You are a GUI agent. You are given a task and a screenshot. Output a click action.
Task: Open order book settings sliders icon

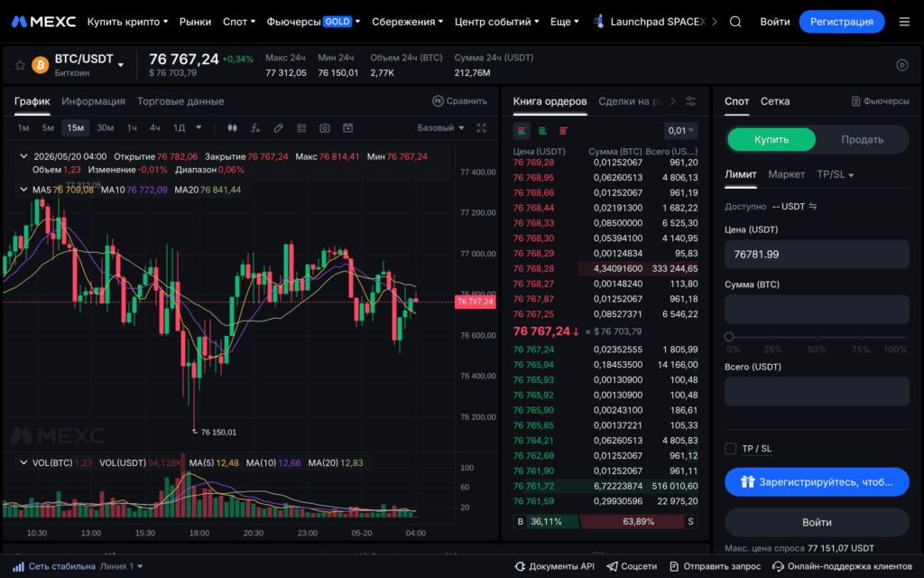tap(690, 101)
